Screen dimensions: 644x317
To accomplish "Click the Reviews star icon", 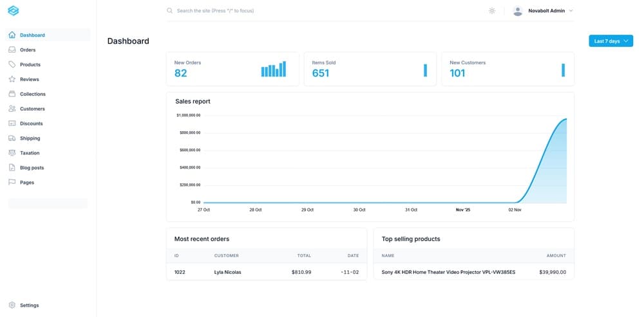I will point(12,80).
